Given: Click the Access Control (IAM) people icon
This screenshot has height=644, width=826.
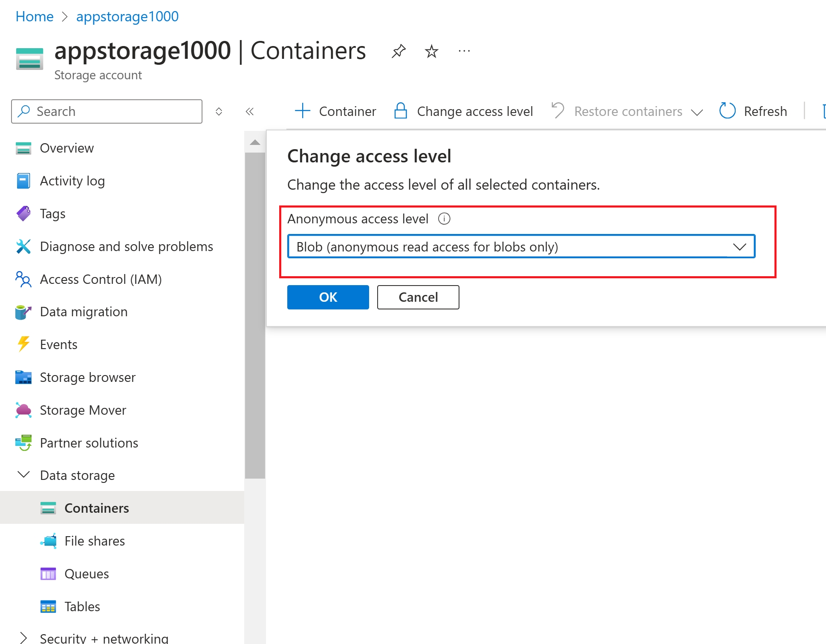Looking at the screenshot, I should [x=23, y=279].
